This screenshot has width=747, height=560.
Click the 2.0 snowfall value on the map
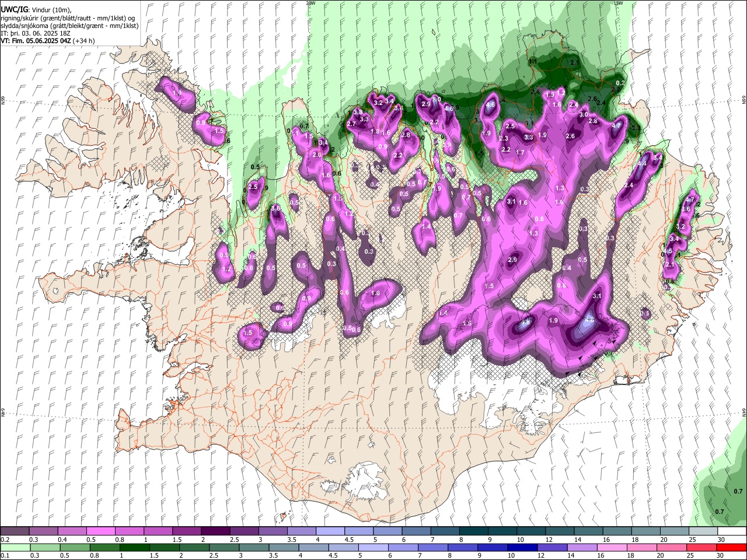(317, 155)
